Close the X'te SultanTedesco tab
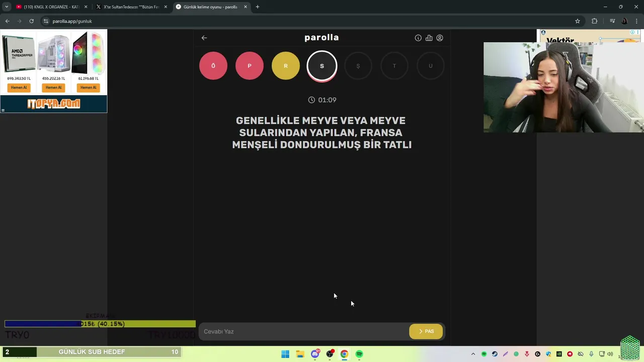644x362 pixels. click(166, 7)
